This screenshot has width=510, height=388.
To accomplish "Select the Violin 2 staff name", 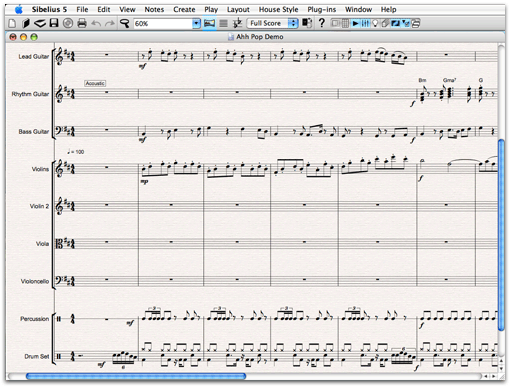I will tap(39, 206).
